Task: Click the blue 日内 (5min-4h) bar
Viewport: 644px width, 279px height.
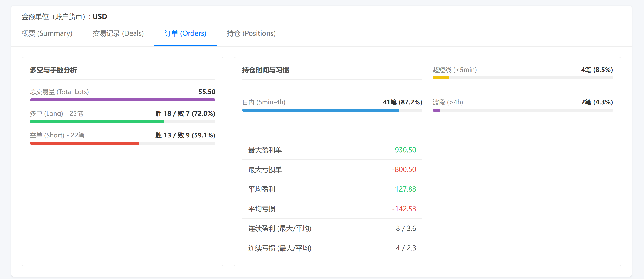Action: pos(320,110)
